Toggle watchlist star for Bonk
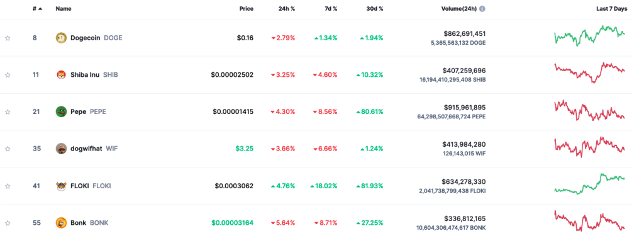The image size is (644, 238). (8, 223)
